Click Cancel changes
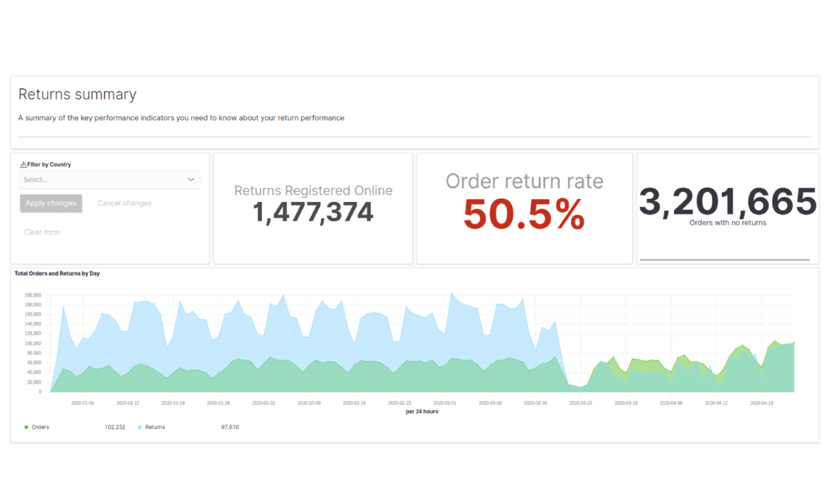This screenshot has width=831, height=504. point(124,203)
